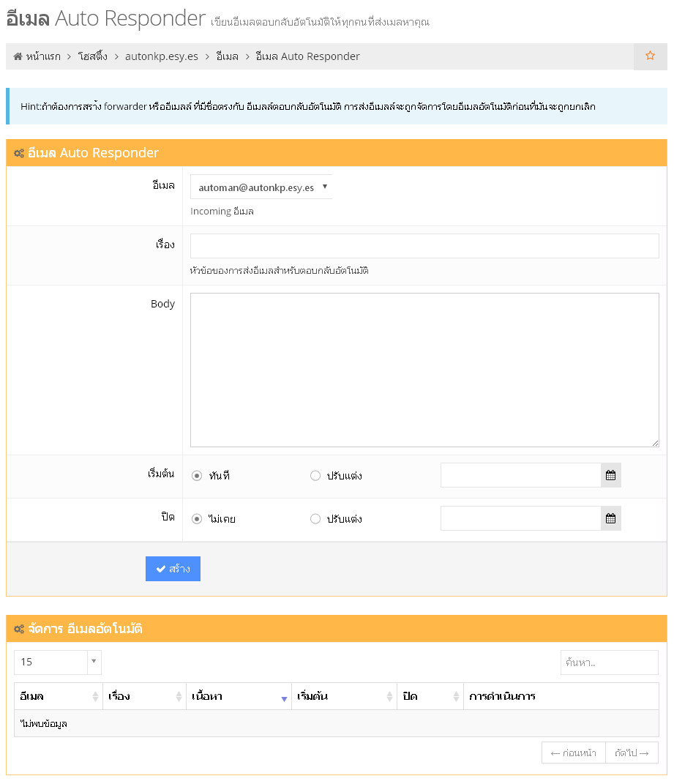The image size is (674, 784).
Task: Click the Body textarea resize handle
Action: coord(655,443)
